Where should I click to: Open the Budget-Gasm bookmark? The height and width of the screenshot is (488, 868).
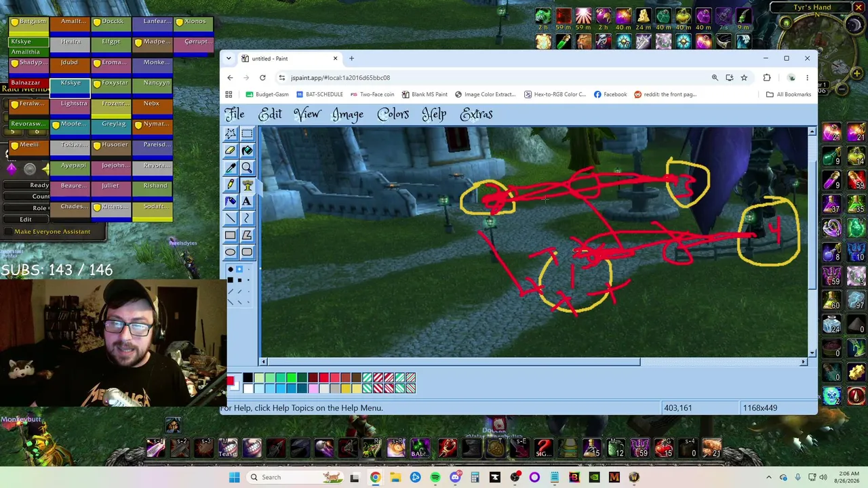pos(267,94)
